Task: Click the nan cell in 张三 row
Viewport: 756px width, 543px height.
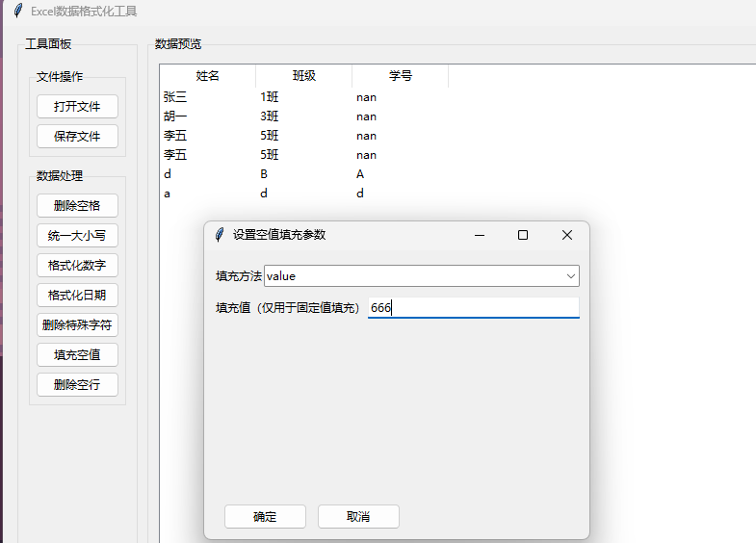Action: [x=366, y=98]
